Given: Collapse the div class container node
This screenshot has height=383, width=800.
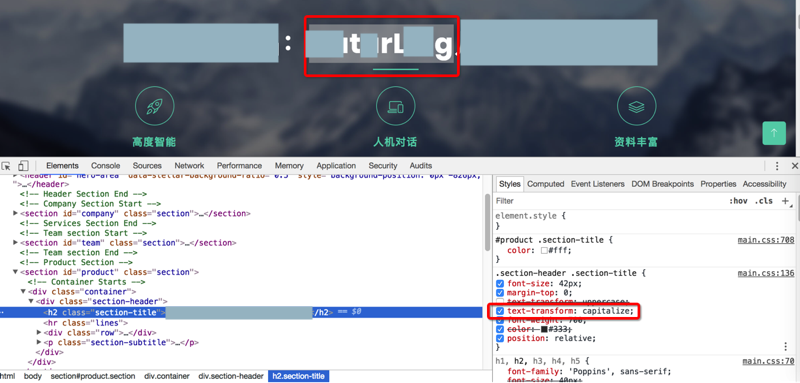Looking at the screenshot, I should pyautogui.click(x=23, y=292).
